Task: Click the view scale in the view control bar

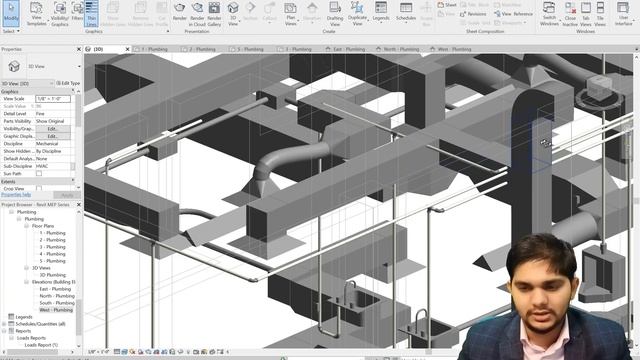Action: pyautogui.click(x=99, y=351)
